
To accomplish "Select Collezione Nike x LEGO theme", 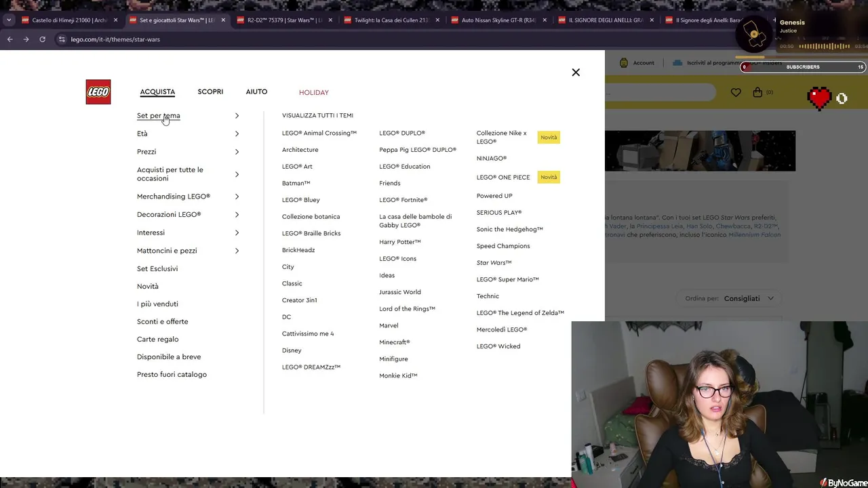I will pos(501,137).
